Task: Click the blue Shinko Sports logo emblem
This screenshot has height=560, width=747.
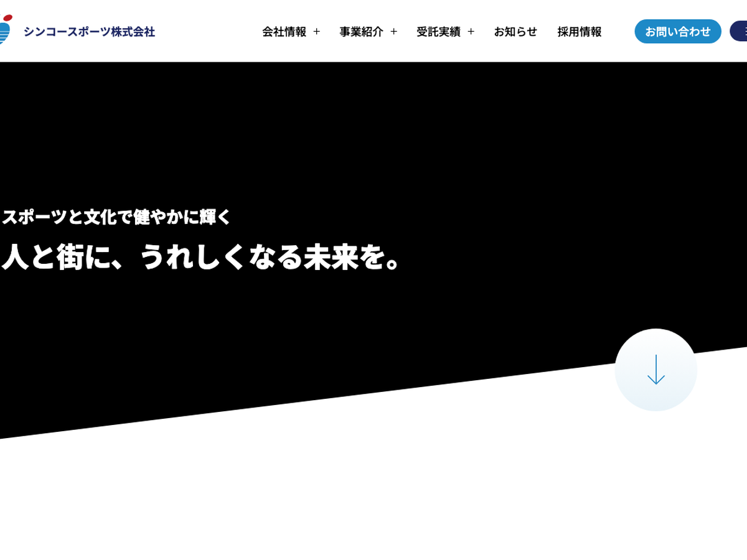Action: [x=4, y=32]
